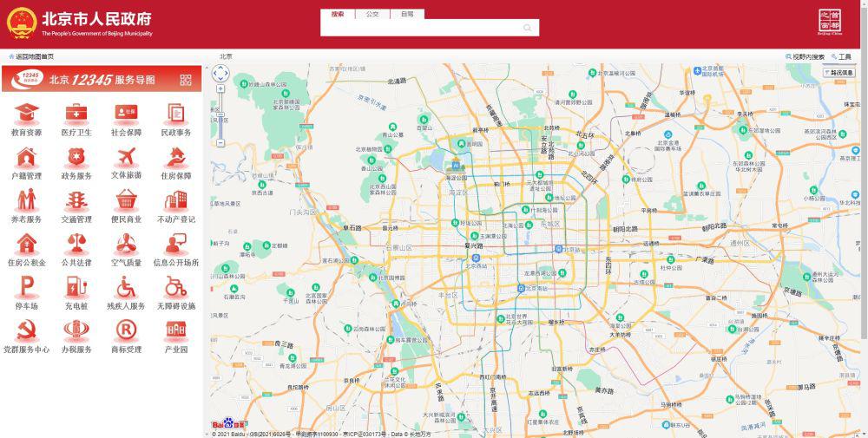Click 返回地图首页 return to map home

point(33,56)
